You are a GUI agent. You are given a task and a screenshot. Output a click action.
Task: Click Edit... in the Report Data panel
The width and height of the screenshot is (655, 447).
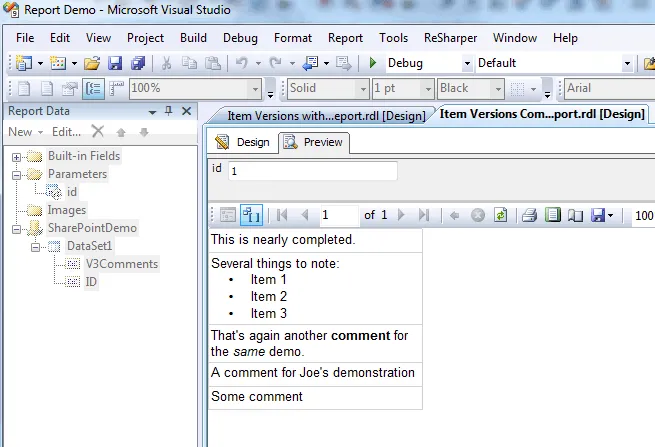[x=66, y=132]
